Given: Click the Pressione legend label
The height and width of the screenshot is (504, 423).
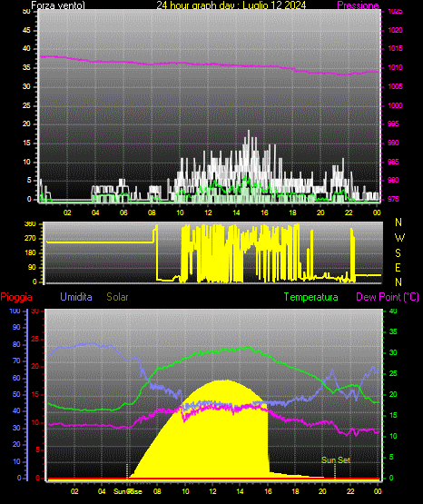Looking at the screenshot, I should 358,5.
